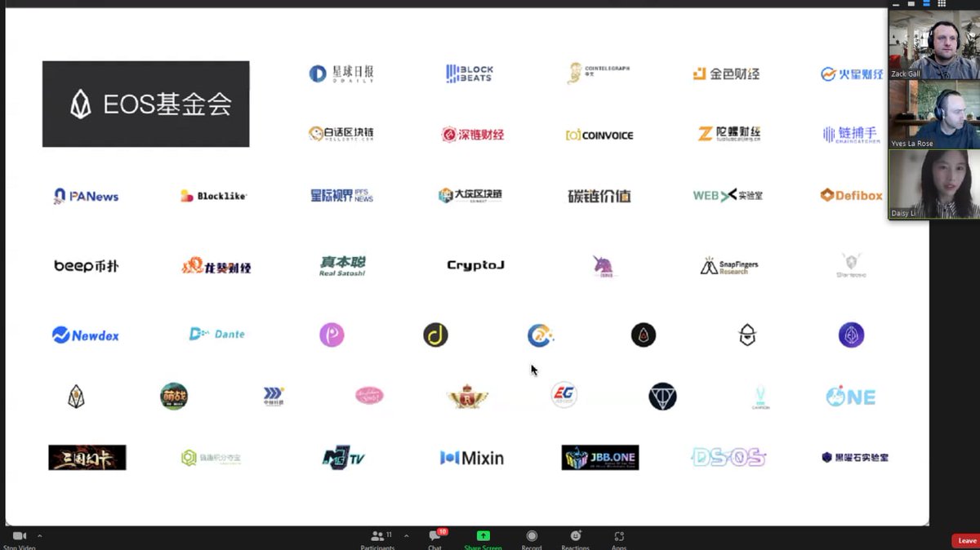The image size is (980, 550).
Task: Click the 碳链价值 logo
Action: tap(599, 196)
